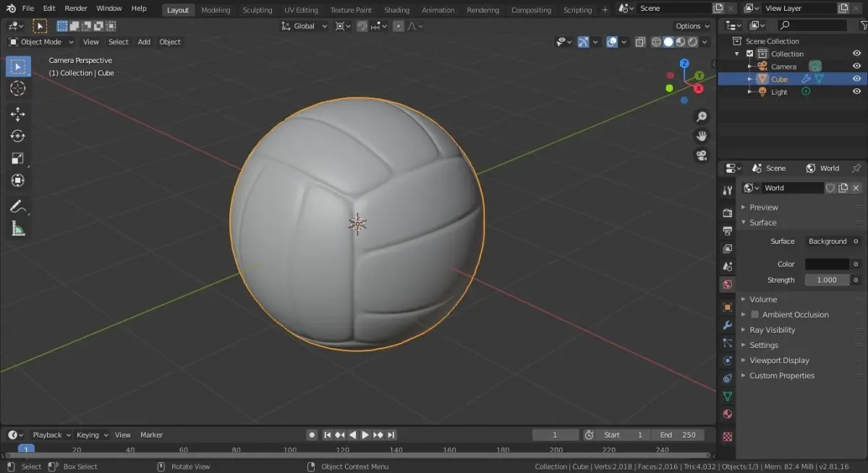Open the Object Mode dropdown
Viewport: 868px width, 473px height.
coord(41,42)
